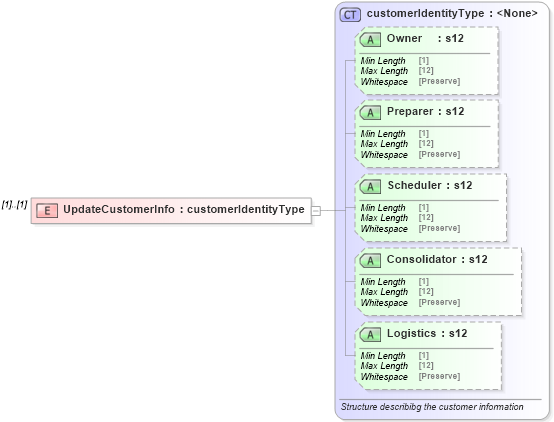
Task: Click the Min Length row of Consolidator
Action: tap(395, 282)
